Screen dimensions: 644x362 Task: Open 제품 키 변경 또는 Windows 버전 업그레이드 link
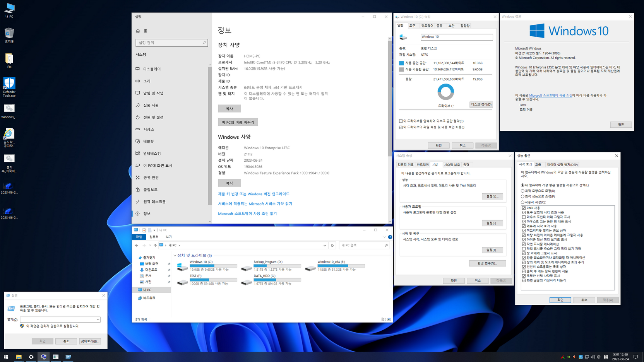tap(253, 194)
